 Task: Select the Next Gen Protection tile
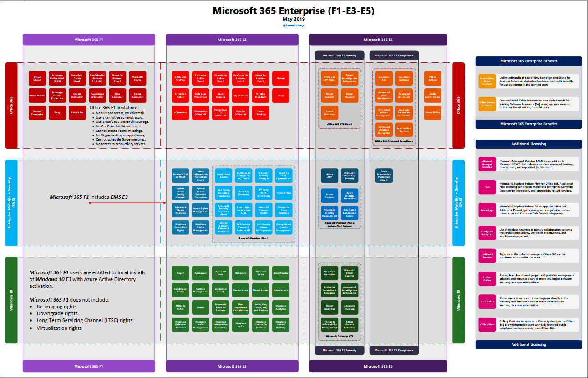tap(329, 273)
